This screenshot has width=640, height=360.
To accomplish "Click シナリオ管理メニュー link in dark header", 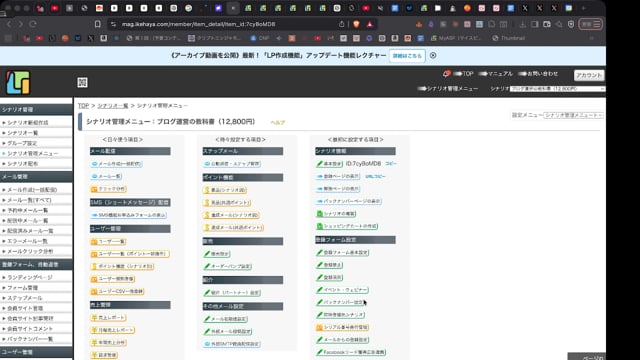I will [448, 89].
